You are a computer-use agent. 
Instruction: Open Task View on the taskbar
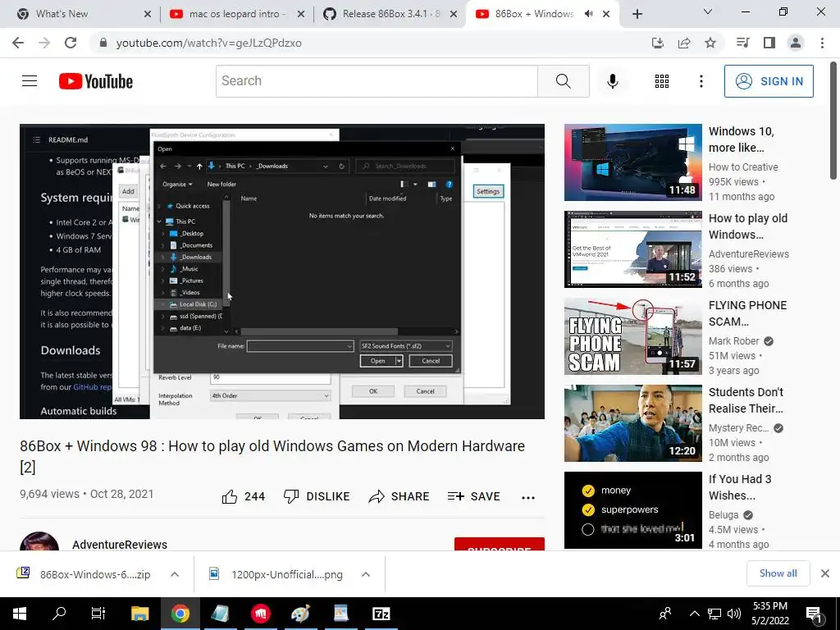point(98,614)
